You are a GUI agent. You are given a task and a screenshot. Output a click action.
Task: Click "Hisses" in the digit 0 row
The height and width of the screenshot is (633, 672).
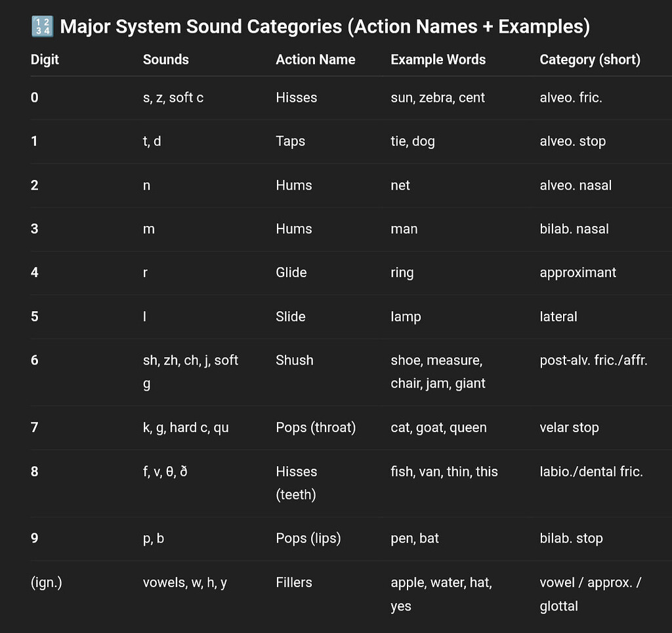[296, 98]
